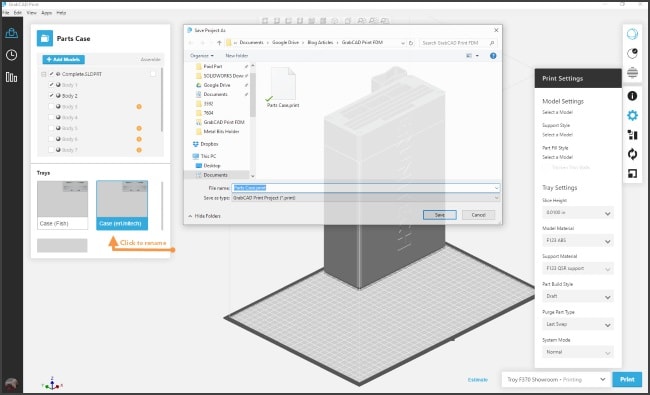Open the user avatar at sidebar bottom

pos(11,384)
